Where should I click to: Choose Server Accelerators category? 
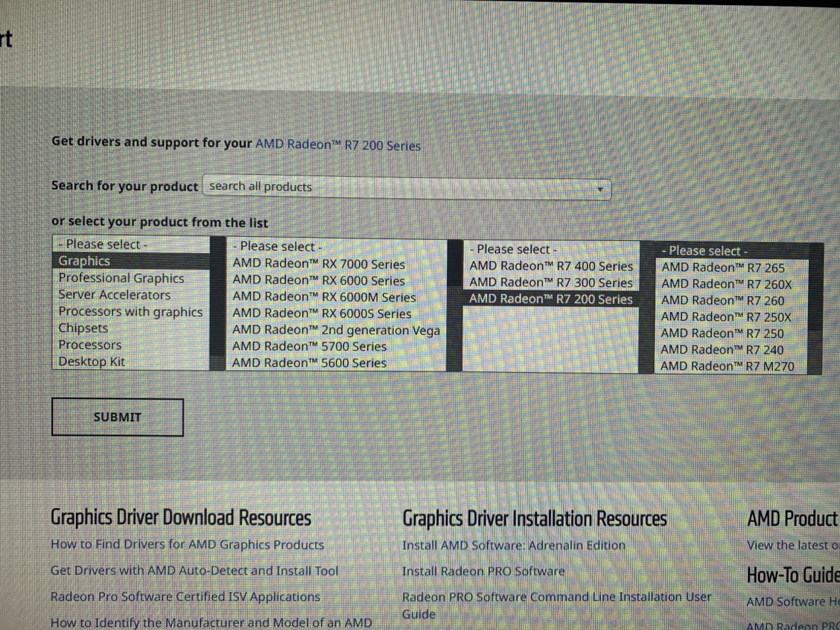131,295
